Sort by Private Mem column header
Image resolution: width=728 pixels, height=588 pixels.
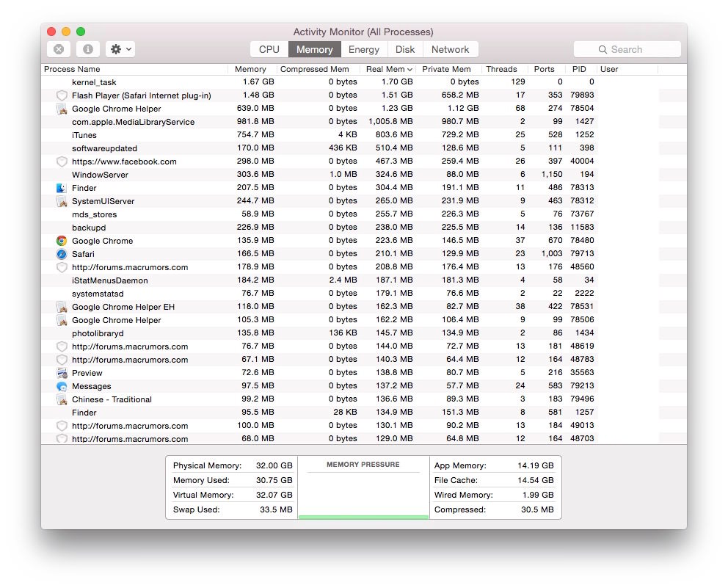click(448, 69)
